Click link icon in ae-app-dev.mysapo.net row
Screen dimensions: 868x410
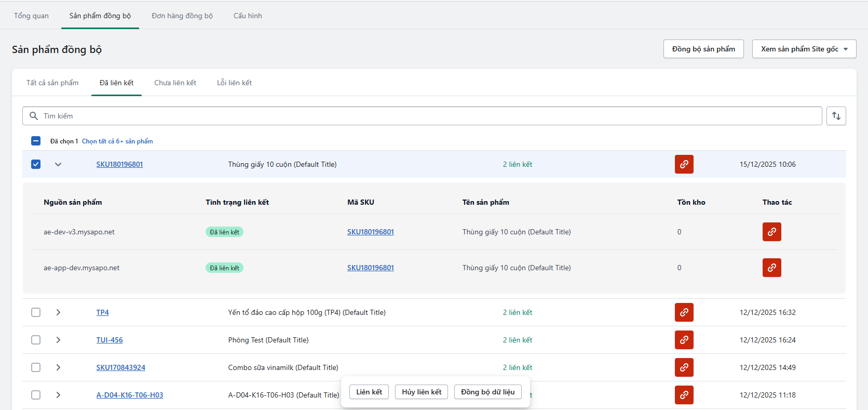771,268
